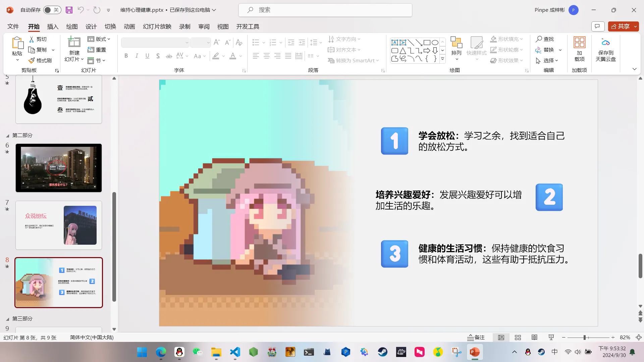Click the strikethrough icon
644x362 pixels.
click(169, 56)
